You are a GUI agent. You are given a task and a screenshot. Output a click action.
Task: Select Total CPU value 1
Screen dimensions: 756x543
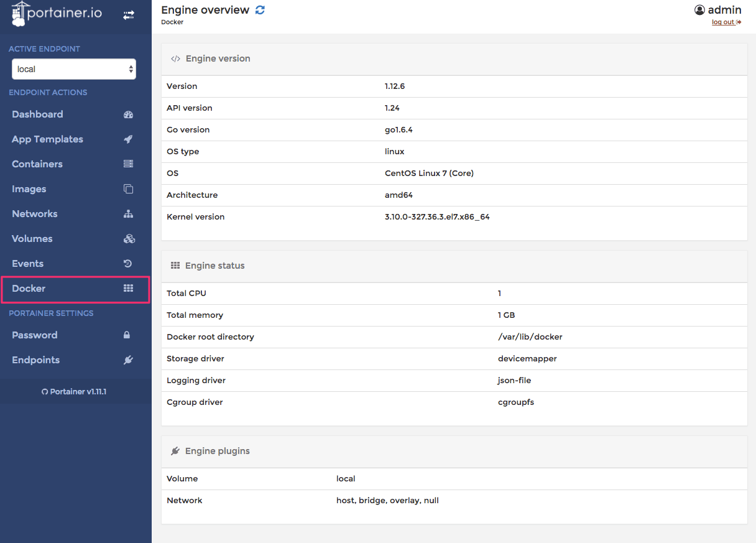coord(499,294)
